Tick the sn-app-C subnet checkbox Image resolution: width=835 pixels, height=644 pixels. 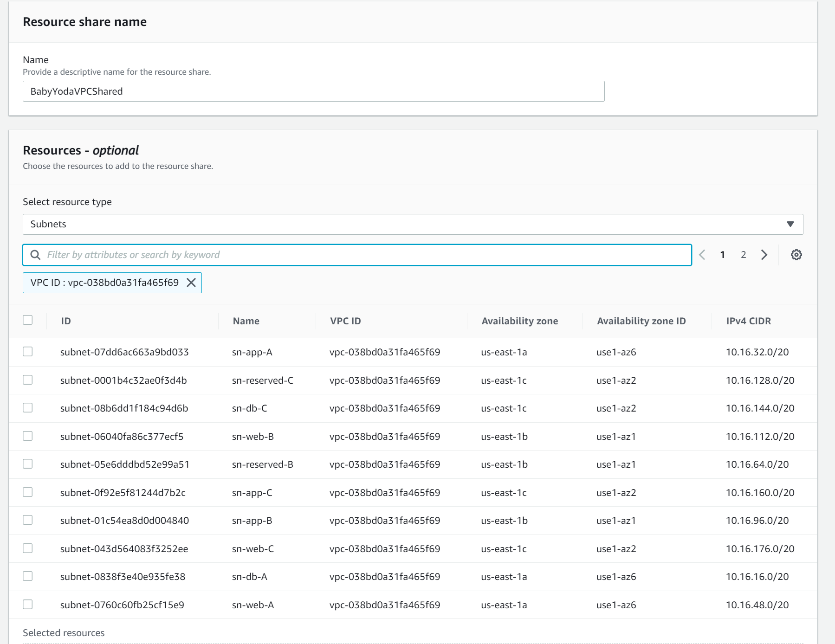(28, 492)
